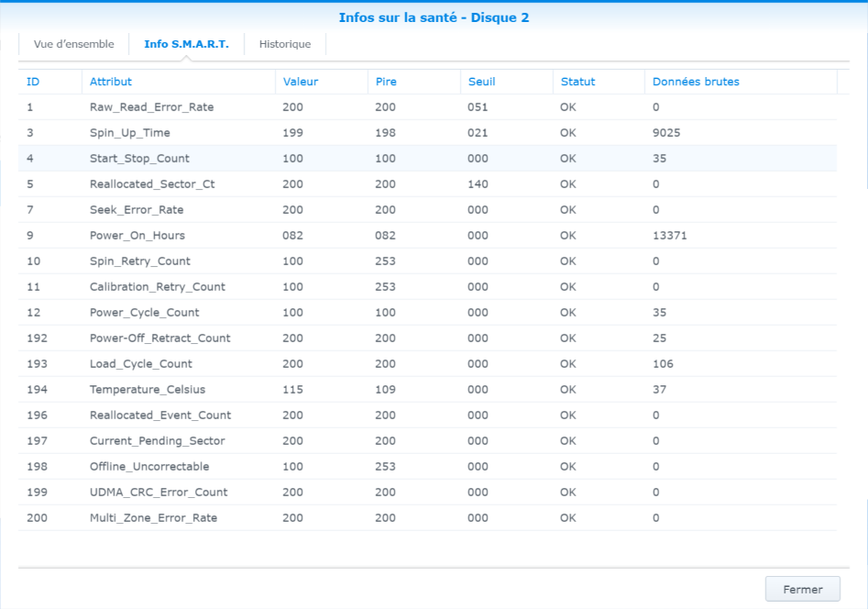Select the Power-Off_Retract_Count attribute
The width and height of the screenshot is (868, 609).
point(160,338)
